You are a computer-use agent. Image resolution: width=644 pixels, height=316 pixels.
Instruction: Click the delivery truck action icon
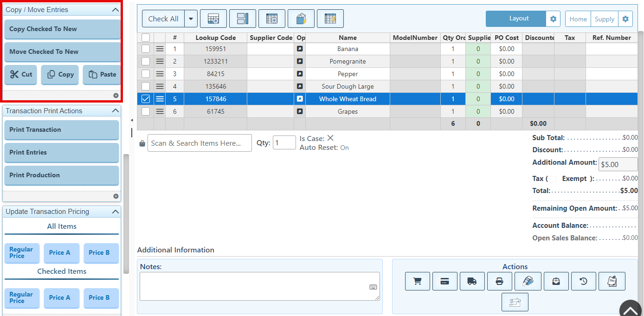pos(472,281)
